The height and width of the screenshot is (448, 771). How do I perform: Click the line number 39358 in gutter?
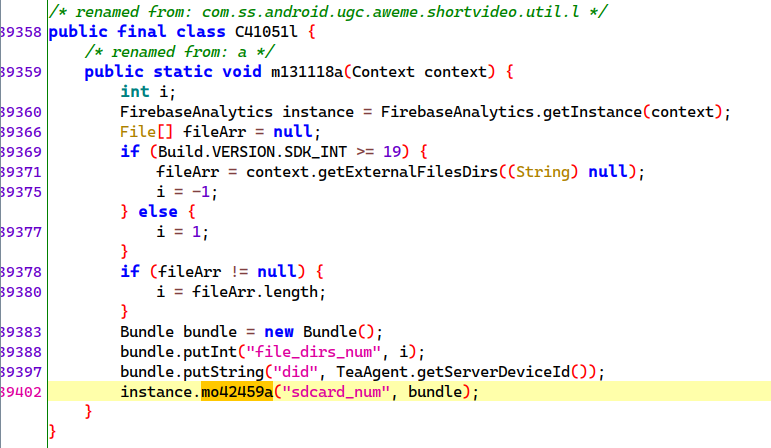point(20,31)
